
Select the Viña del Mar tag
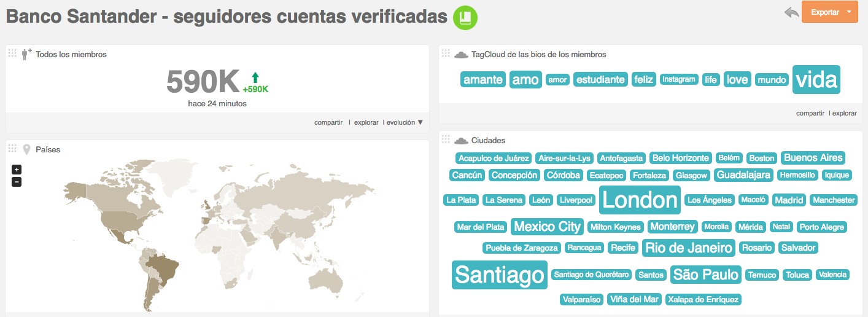634,300
